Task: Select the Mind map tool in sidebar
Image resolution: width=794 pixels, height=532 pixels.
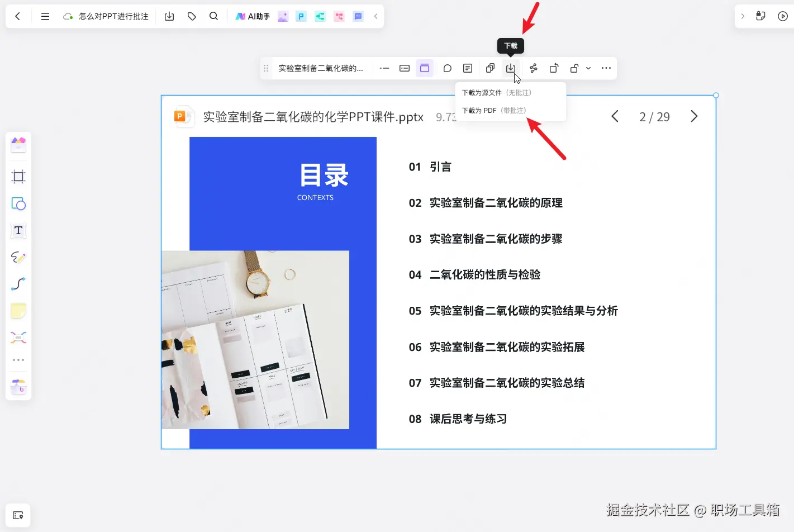Action: point(18,338)
